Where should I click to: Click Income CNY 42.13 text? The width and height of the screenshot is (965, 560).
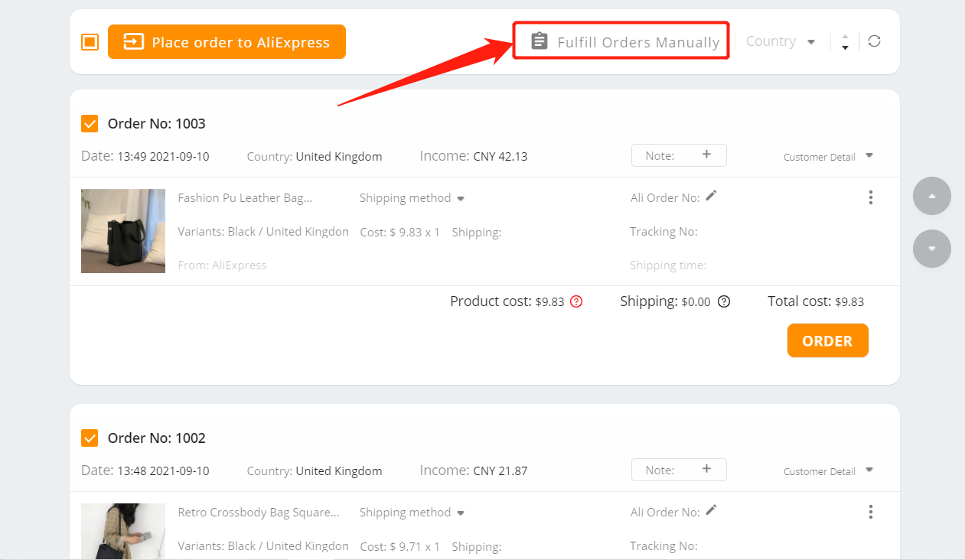[x=474, y=156]
